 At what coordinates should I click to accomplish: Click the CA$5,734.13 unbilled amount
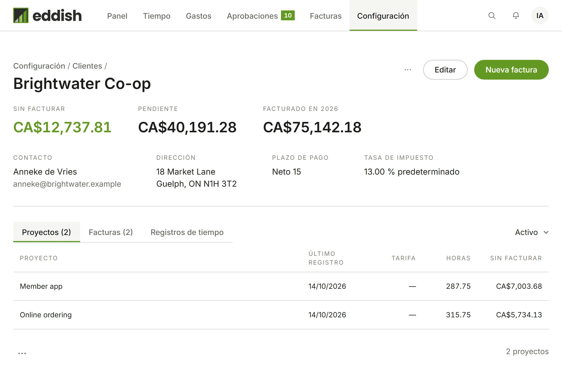519,315
